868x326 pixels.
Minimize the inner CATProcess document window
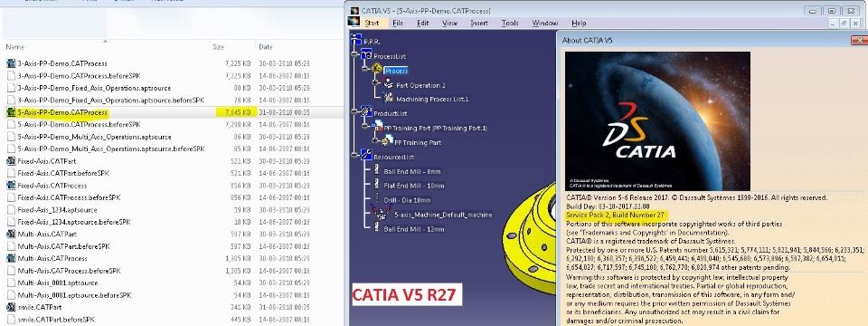pos(834,24)
